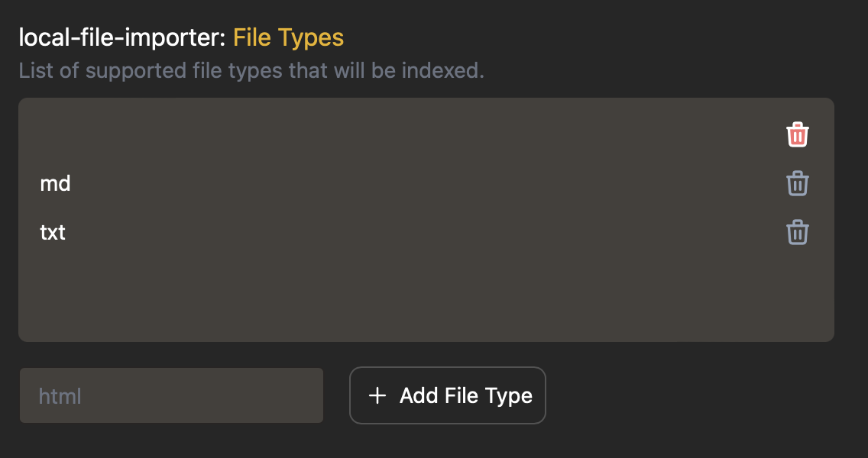Click the "File Types" heading text
Image resolution: width=868 pixels, height=458 pixels.
289,37
